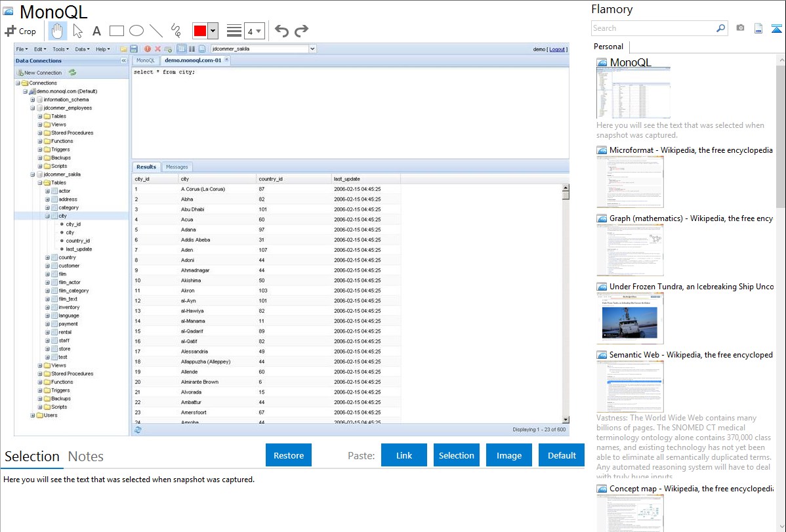Switch to the Notes tab
This screenshot has width=786, height=532.
pyautogui.click(x=86, y=457)
